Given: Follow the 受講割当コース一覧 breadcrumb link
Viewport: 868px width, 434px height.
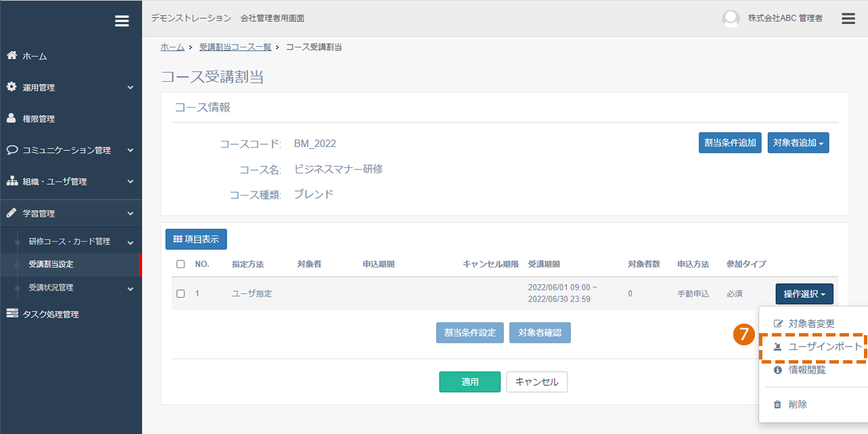Looking at the screenshot, I should [x=235, y=47].
